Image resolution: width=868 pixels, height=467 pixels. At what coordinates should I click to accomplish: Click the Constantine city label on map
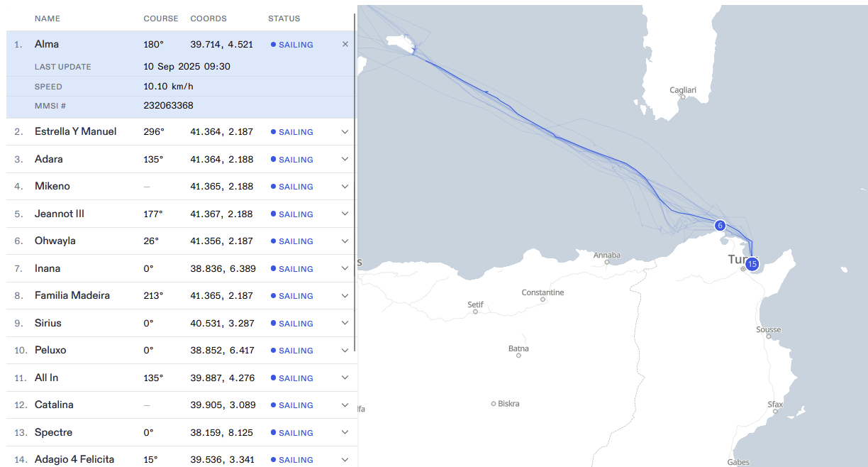point(542,292)
